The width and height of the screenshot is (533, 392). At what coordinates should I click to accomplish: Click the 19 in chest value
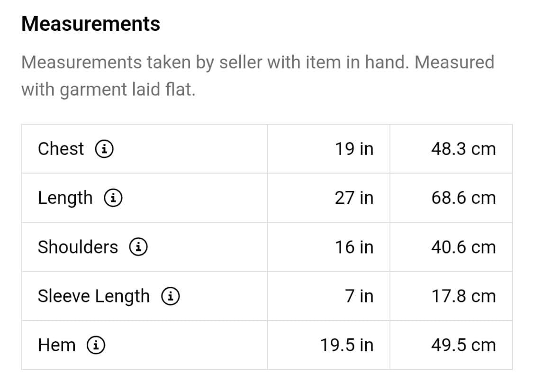[354, 149]
